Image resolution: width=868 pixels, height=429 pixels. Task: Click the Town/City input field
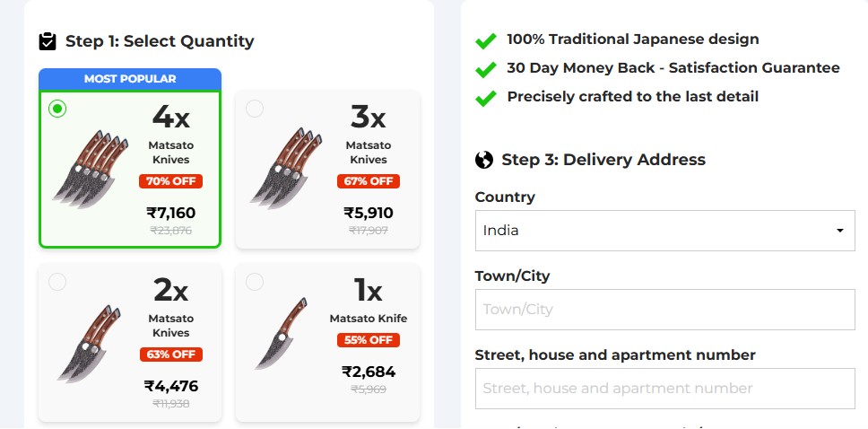point(664,310)
